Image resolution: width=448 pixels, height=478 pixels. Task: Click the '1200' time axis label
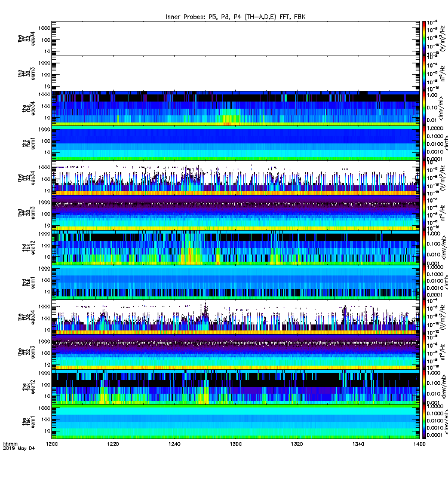(52, 444)
